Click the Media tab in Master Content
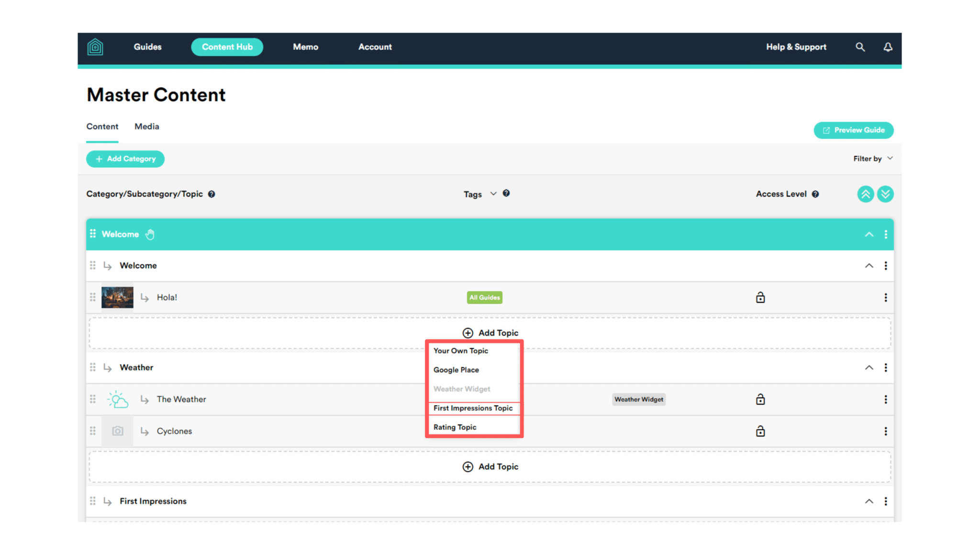 (x=146, y=126)
